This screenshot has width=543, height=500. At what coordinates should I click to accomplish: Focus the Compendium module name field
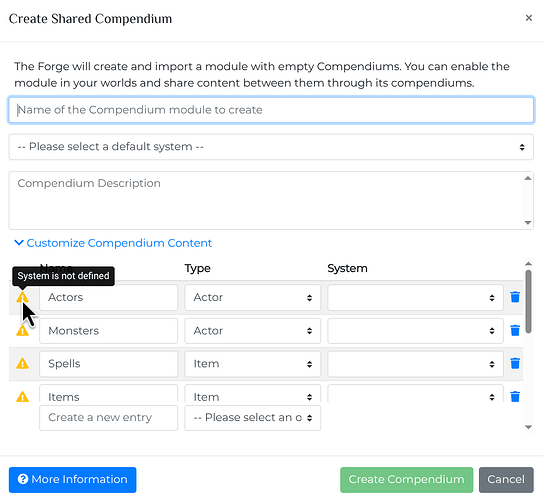271,110
